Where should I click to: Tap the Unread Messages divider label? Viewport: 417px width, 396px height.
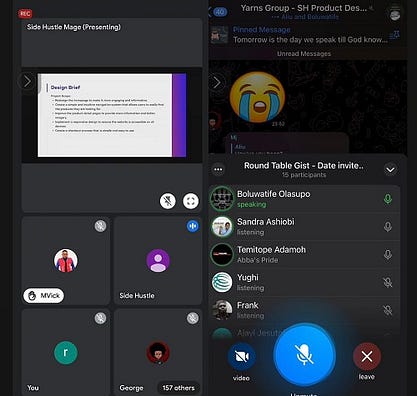click(x=304, y=54)
